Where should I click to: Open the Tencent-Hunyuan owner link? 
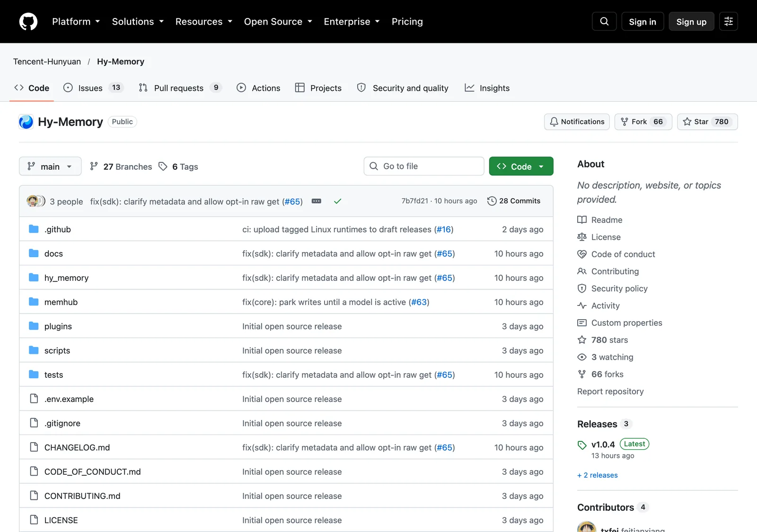pyautogui.click(x=47, y=61)
